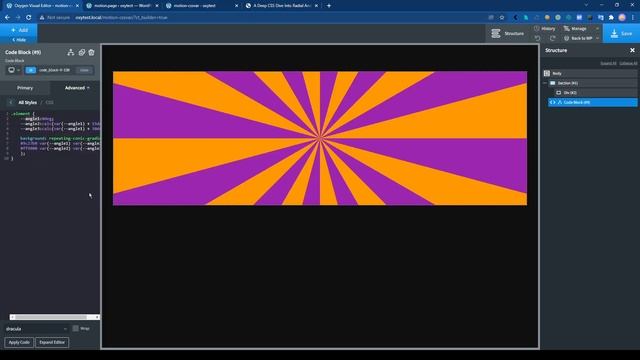Viewport: 640px width, 360px height.
Task: Open a new browser tab
Action: [x=329, y=6]
